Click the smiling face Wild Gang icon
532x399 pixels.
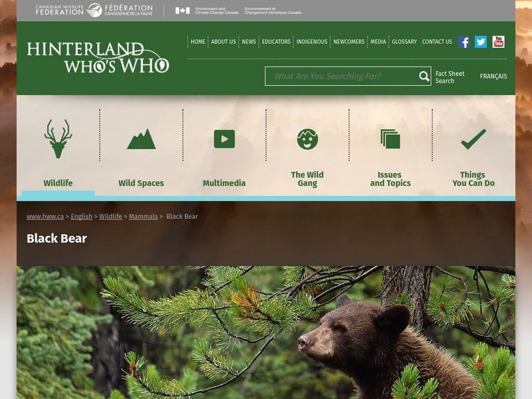307,139
